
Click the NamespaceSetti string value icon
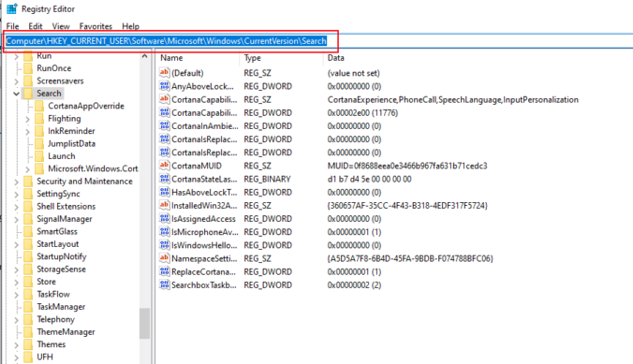pos(164,258)
